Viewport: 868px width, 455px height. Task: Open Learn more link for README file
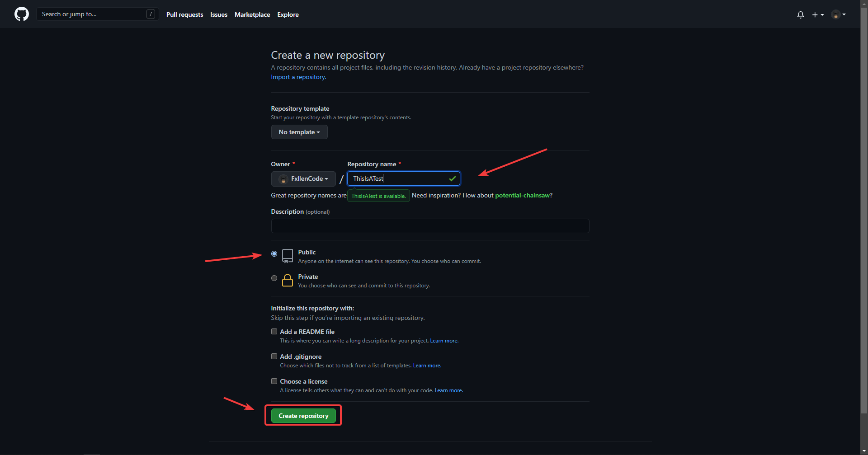(444, 341)
